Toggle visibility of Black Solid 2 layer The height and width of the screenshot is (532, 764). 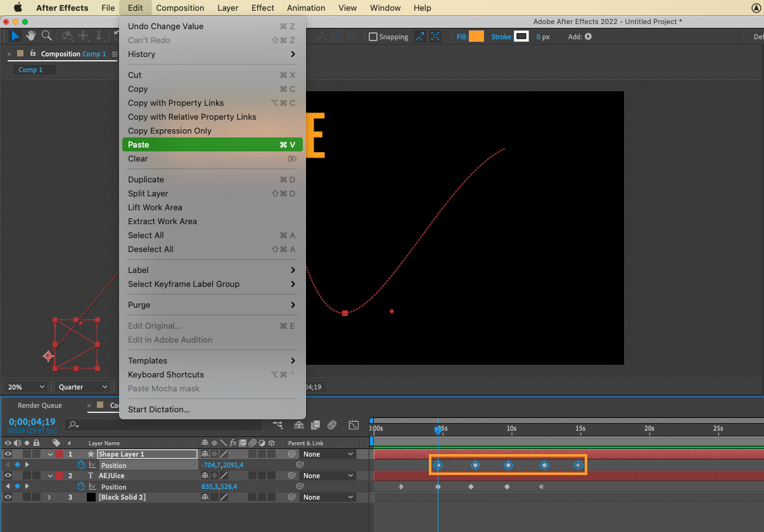[x=8, y=497]
